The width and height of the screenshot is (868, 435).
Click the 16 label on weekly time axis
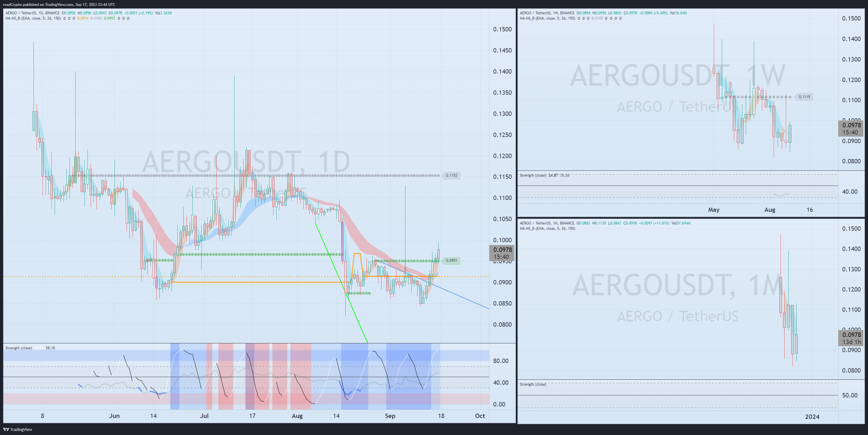coord(809,210)
